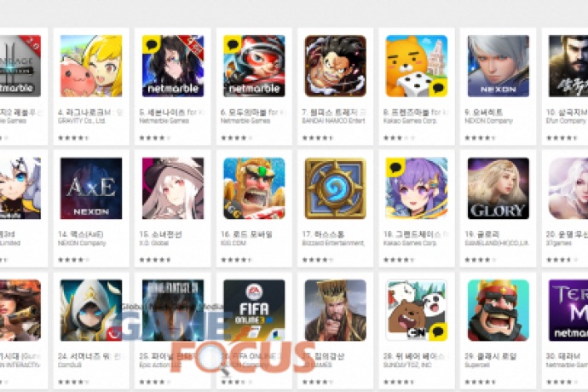Select the Hearthstone app icon
The height and width of the screenshot is (392, 588).
click(335, 188)
